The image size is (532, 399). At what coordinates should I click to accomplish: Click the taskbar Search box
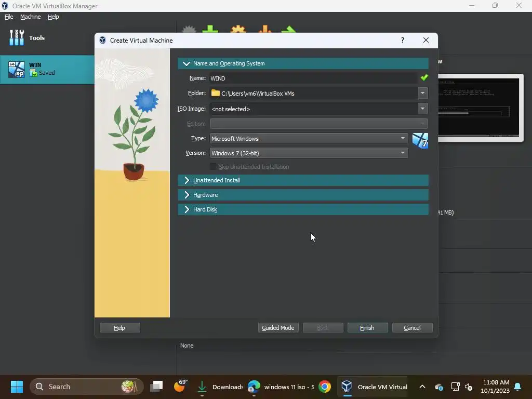(87, 387)
